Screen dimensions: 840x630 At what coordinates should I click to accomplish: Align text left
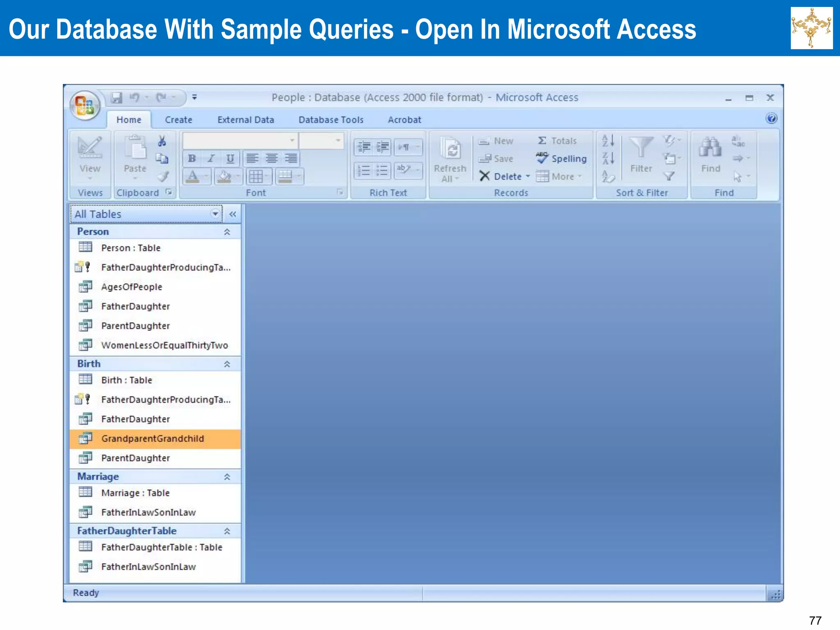252,158
